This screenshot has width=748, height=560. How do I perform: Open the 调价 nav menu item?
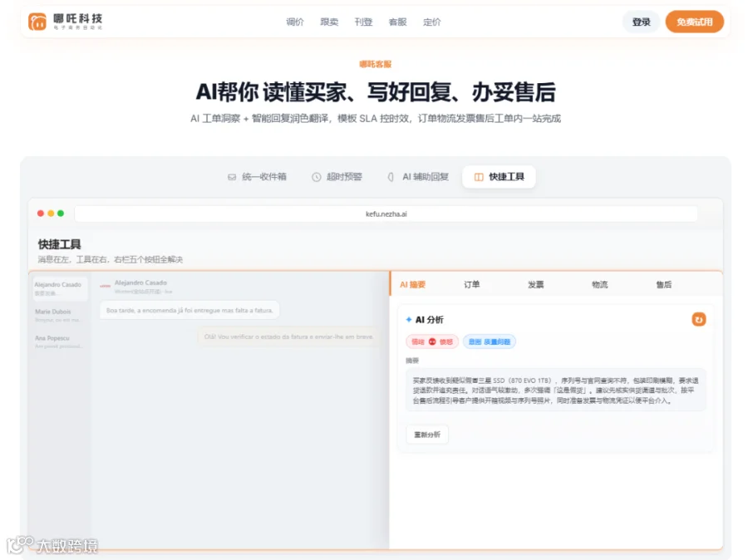(295, 22)
